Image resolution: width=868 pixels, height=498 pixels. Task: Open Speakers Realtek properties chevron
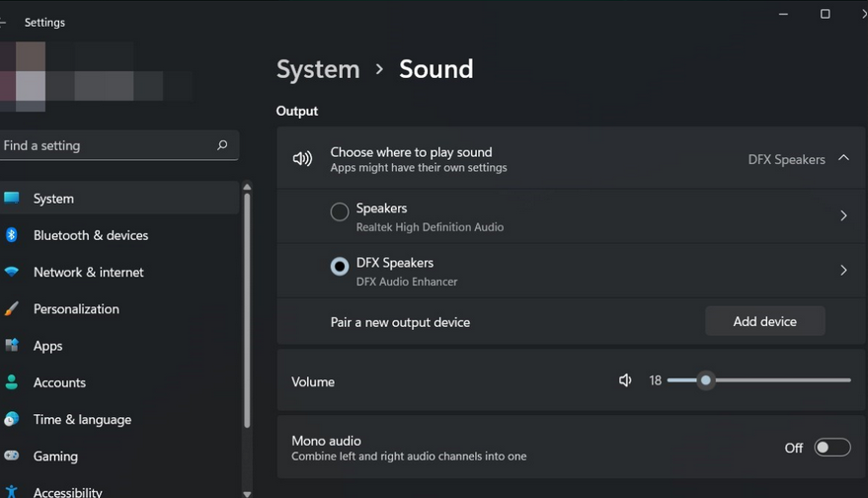(843, 215)
